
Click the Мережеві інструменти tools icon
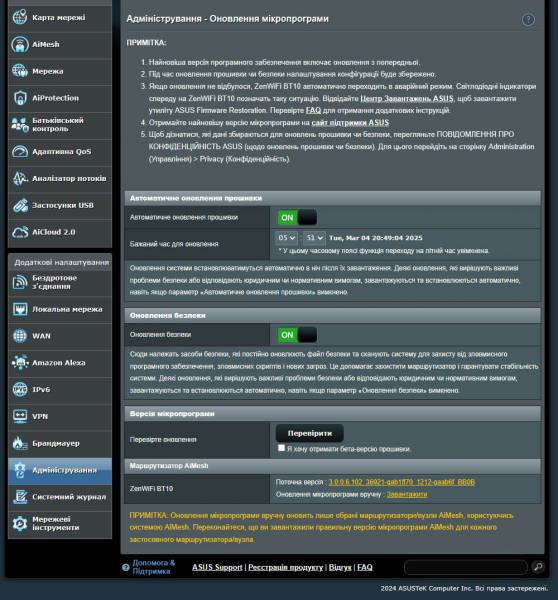[20, 524]
